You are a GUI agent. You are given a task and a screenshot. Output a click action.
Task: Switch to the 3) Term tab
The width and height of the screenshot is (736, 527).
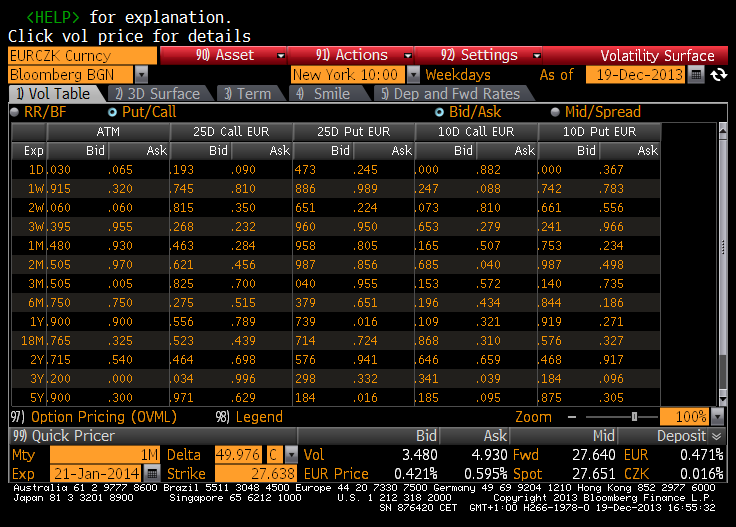(250, 94)
